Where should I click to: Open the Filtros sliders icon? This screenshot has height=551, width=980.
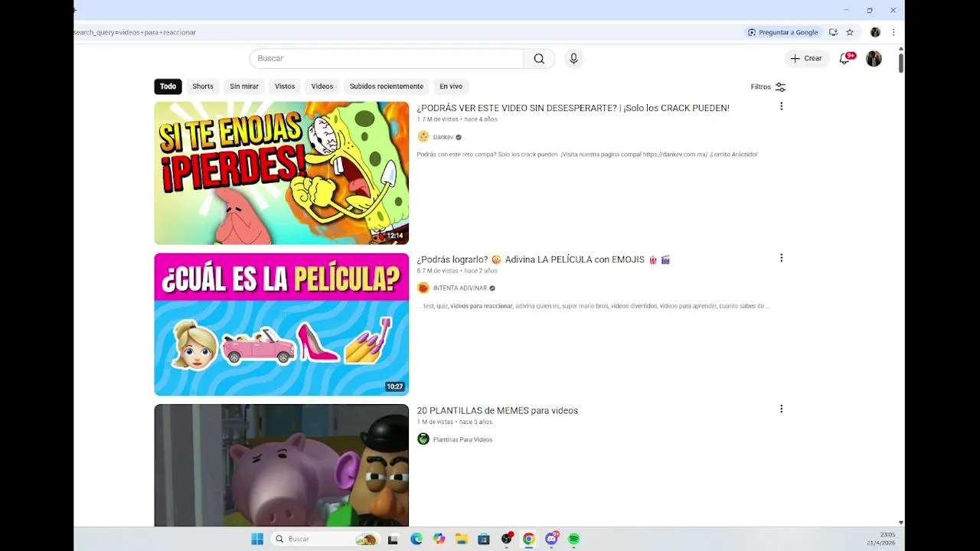coord(780,87)
